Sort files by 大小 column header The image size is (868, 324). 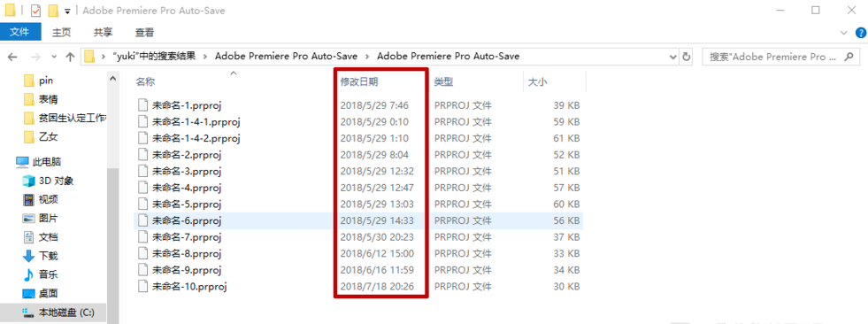[537, 82]
